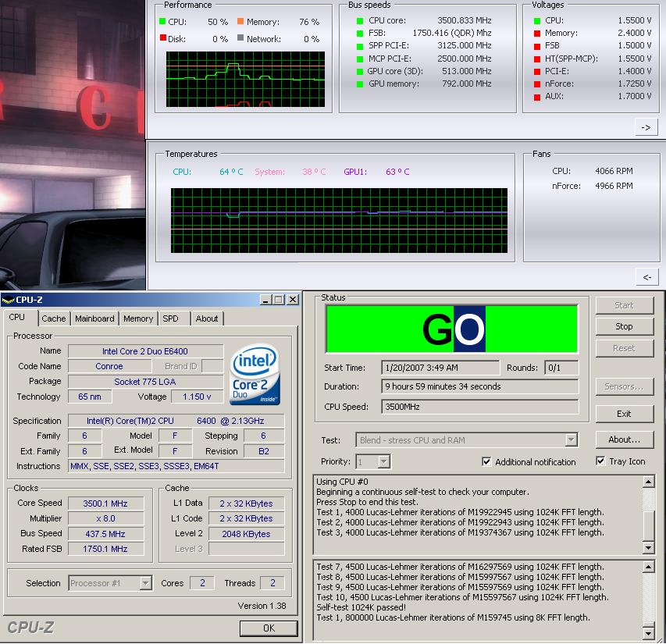Click Bus Speed 437.5 MHz value
Image resolution: width=666 pixels, height=644 pixels.
pyautogui.click(x=105, y=534)
